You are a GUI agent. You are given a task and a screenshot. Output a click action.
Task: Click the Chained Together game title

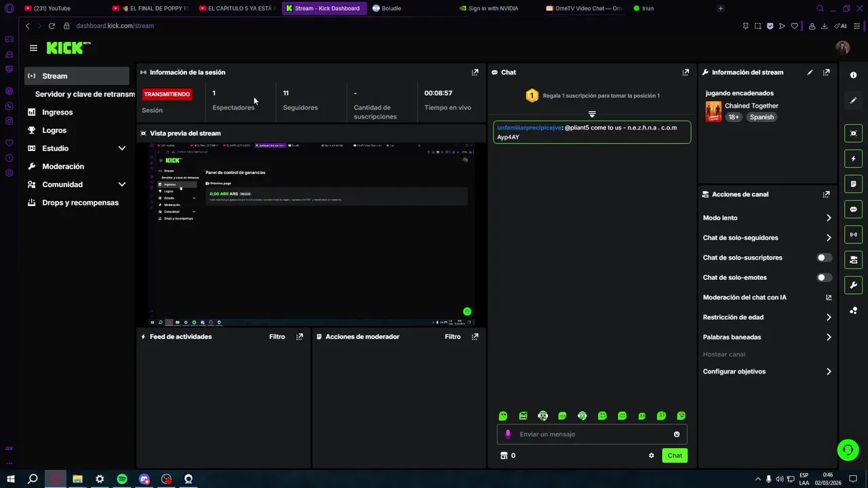coord(751,106)
